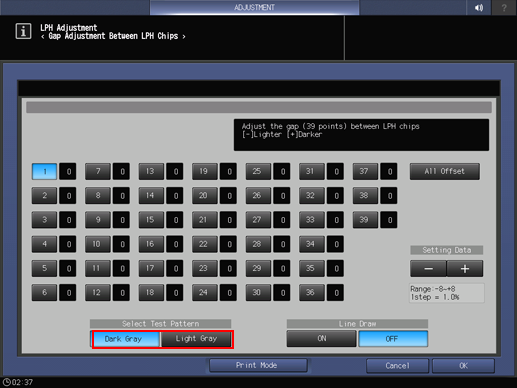Image resolution: width=517 pixels, height=388 pixels.
Task: Choose gap point 7 button
Action: [98, 171]
